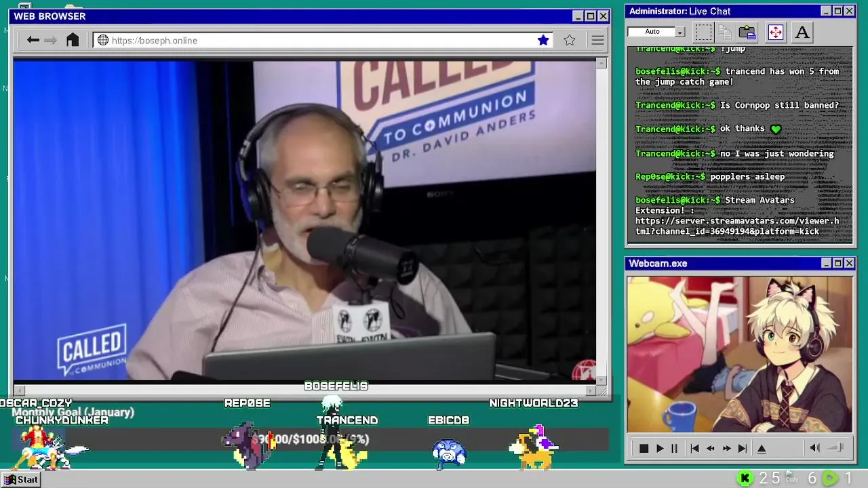Click the blue bookmark star in address bar

[x=543, y=40]
